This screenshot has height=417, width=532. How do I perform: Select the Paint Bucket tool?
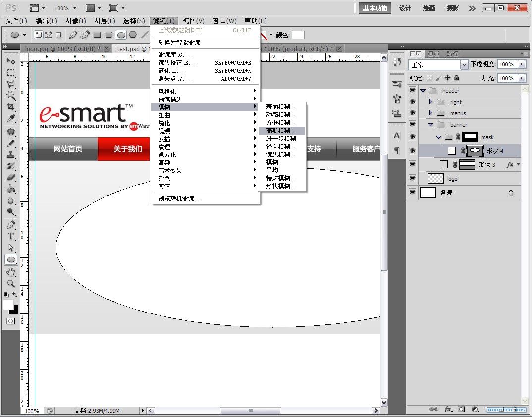coord(11,189)
